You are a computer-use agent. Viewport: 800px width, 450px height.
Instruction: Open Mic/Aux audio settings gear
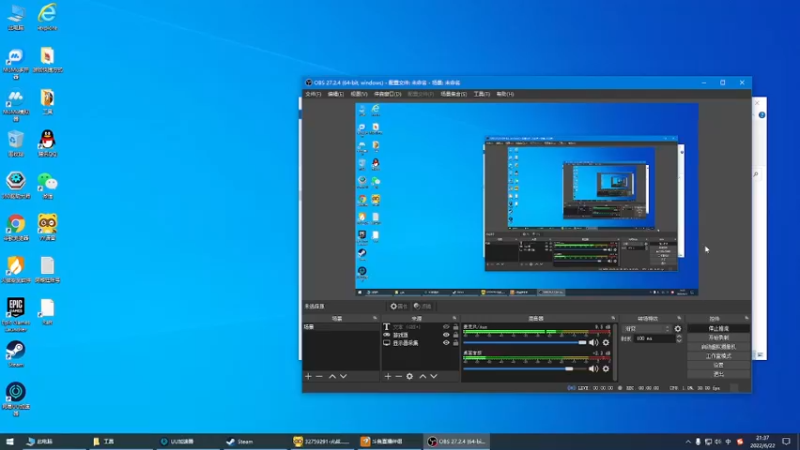coord(606,343)
